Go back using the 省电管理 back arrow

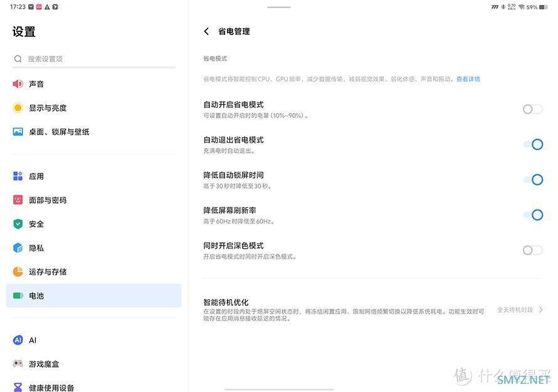(206, 31)
